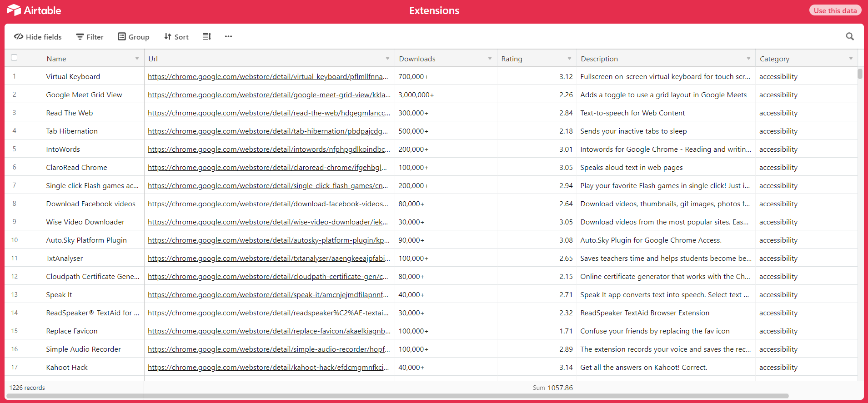
Task: Click the Rating Sum 1057.86 summary
Action: 553,388
